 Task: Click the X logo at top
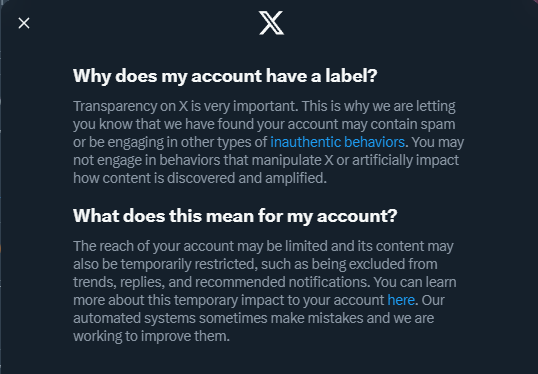[x=271, y=23]
